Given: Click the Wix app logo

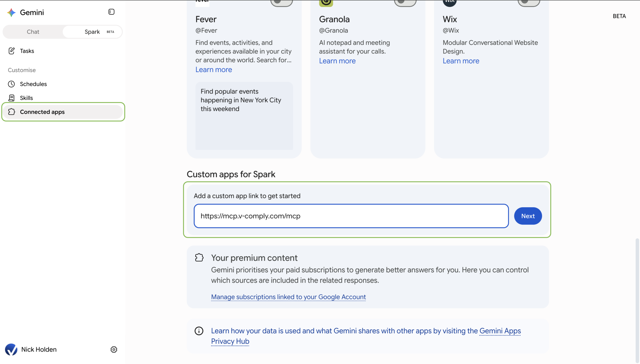Looking at the screenshot, I should [x=450, y=3].
